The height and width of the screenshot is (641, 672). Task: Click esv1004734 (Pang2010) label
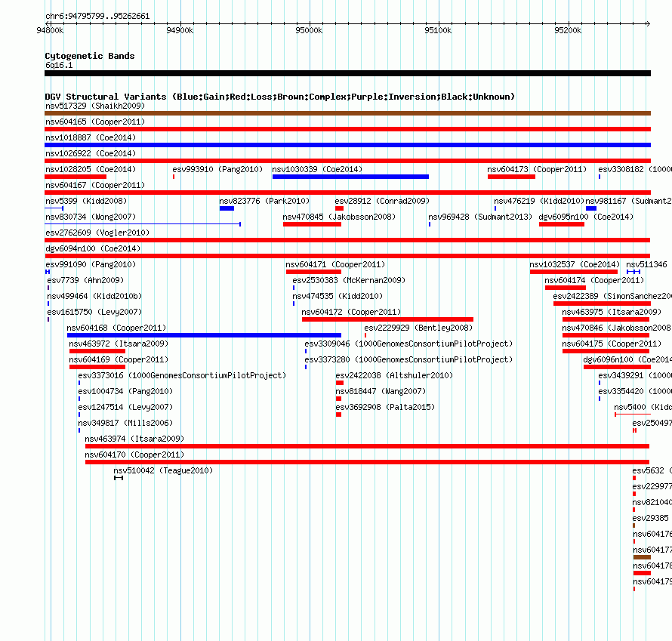tap(125, 391)
